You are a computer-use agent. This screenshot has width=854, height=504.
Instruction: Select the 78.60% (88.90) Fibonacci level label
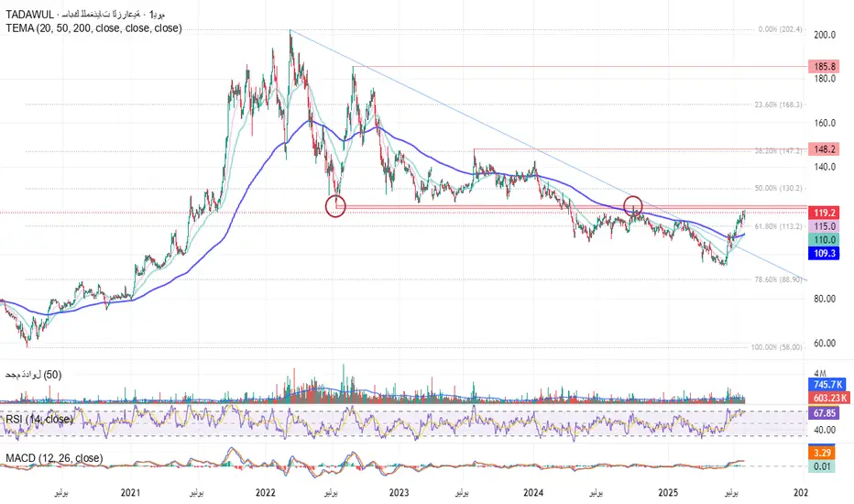(x=778, y=279)
